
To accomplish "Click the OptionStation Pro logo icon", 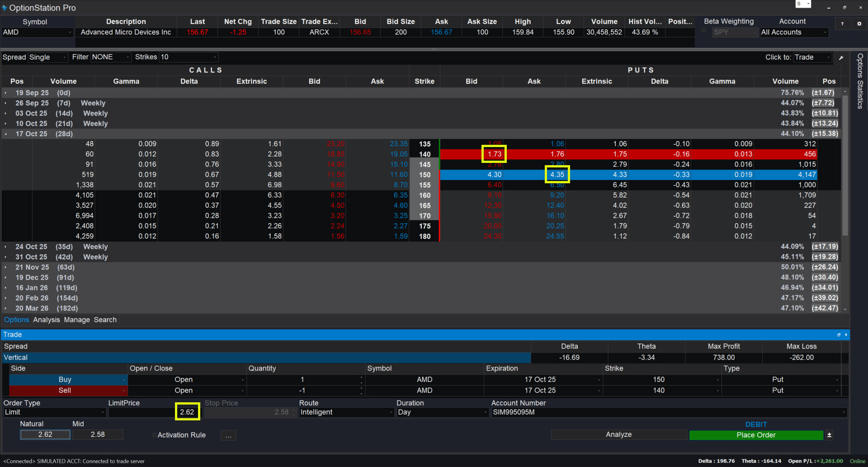I will coord(5,8).
